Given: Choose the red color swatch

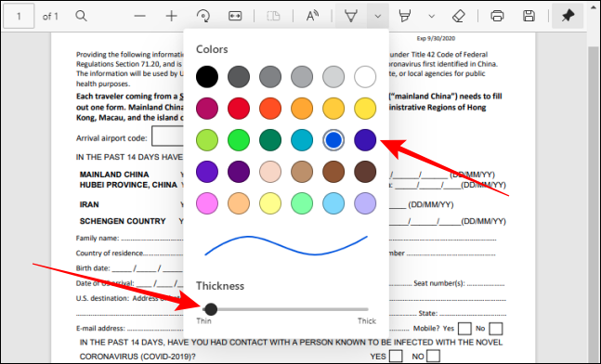Looking at the screenshot, I should click(x=239, y=109).
